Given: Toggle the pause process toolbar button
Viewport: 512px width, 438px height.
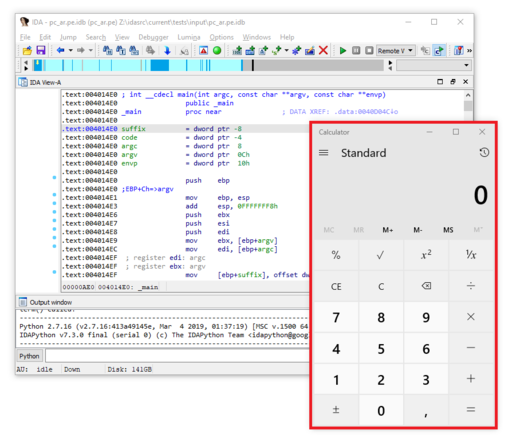Looking at the screenshot, I should (356, 51).
